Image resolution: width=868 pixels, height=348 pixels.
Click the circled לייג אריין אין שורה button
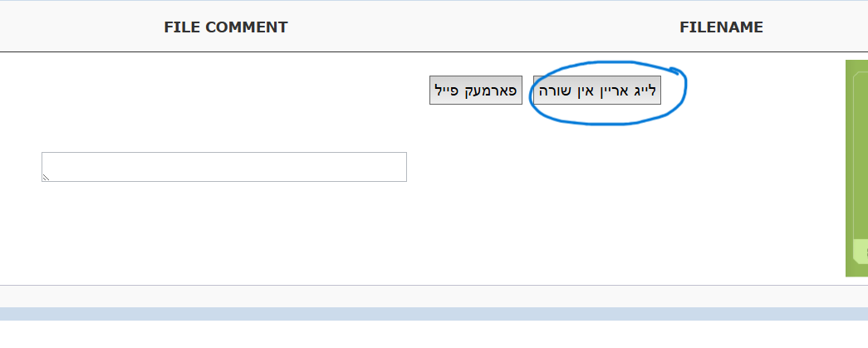[x=597, y=91]
